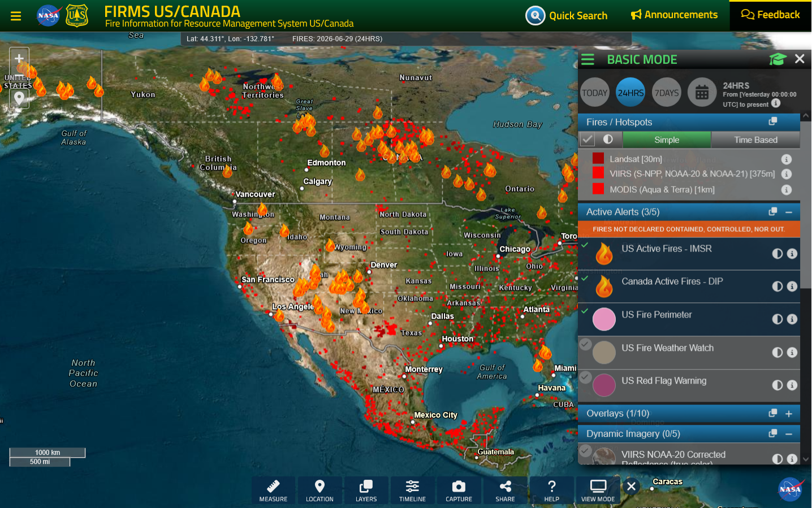
Task: Collapse the Dynamic Imagery section
Action: tap(789, 434)
